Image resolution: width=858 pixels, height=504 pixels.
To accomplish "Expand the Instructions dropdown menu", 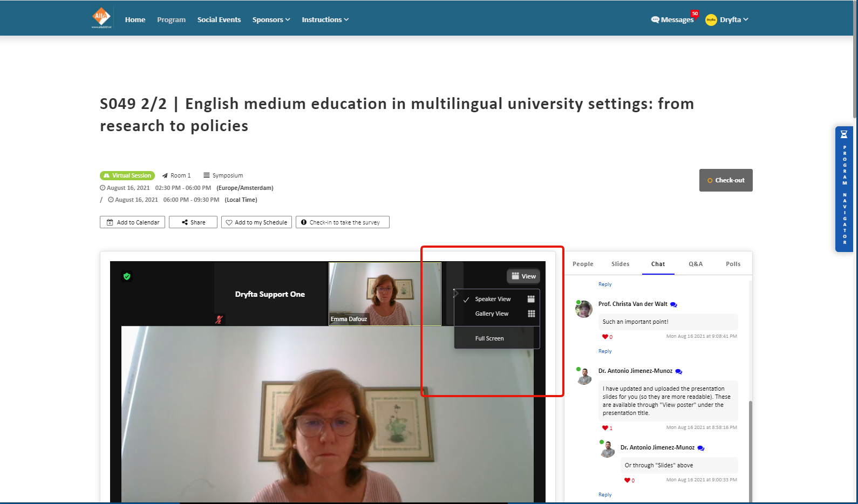I will (325, 19).
